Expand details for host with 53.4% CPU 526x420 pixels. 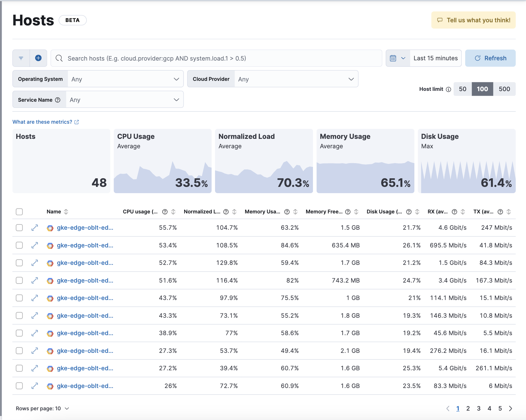pos(35,245)
